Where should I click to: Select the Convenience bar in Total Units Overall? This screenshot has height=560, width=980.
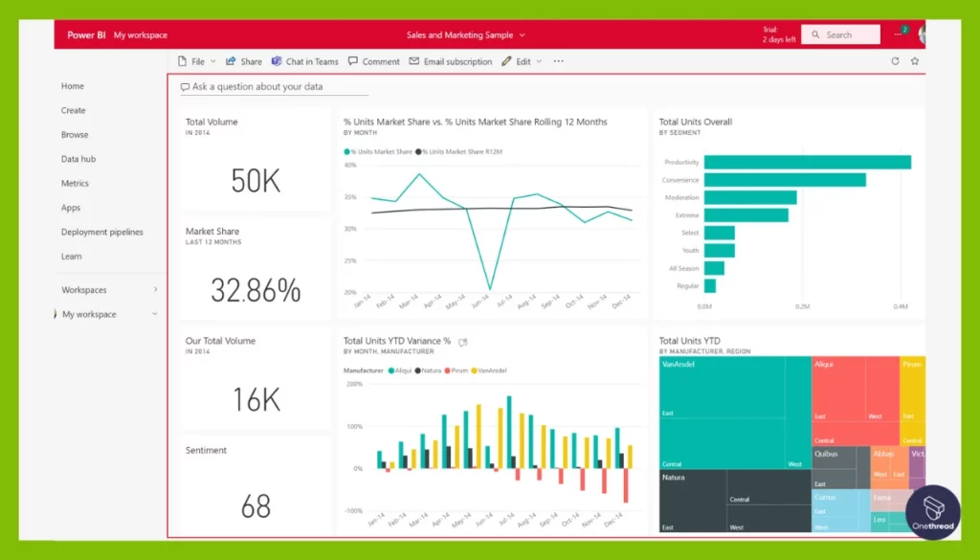coord(785,180)
